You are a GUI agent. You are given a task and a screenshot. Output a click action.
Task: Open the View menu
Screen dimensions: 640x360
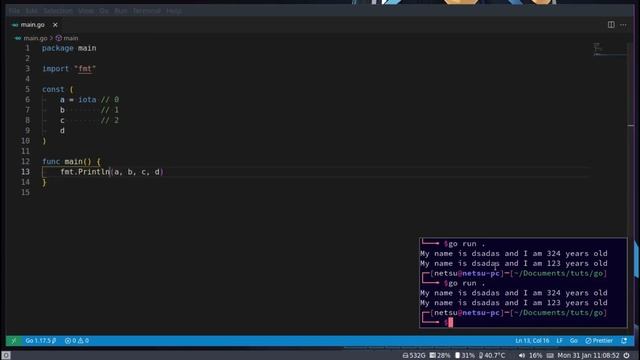point(86,11)
